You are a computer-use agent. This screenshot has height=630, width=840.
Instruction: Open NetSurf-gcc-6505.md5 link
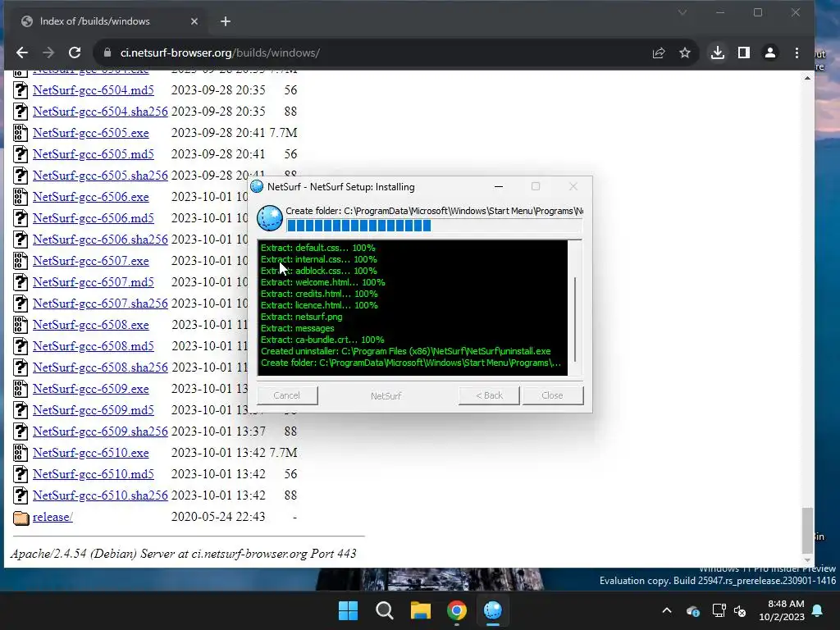[94, 154]
